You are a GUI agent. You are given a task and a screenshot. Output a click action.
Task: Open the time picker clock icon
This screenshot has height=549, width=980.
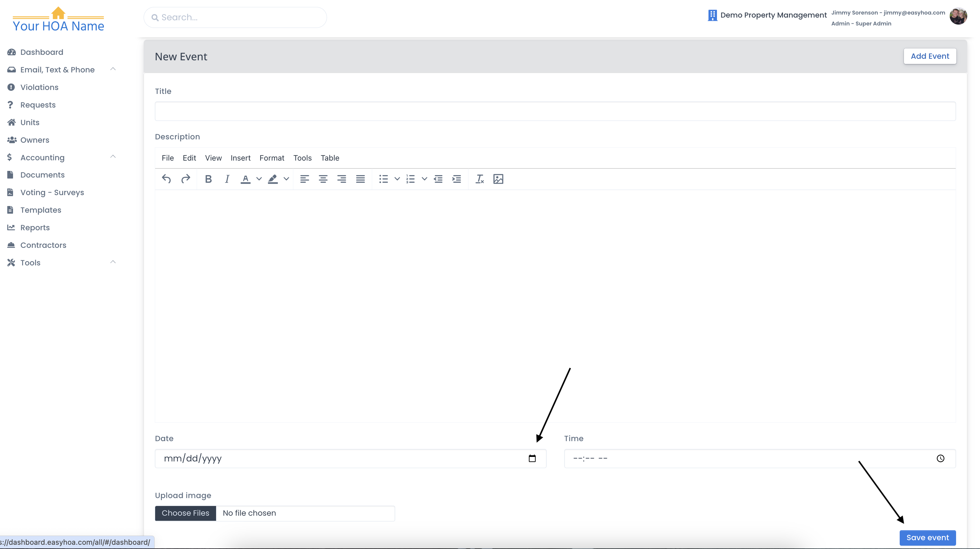(940, 458)
